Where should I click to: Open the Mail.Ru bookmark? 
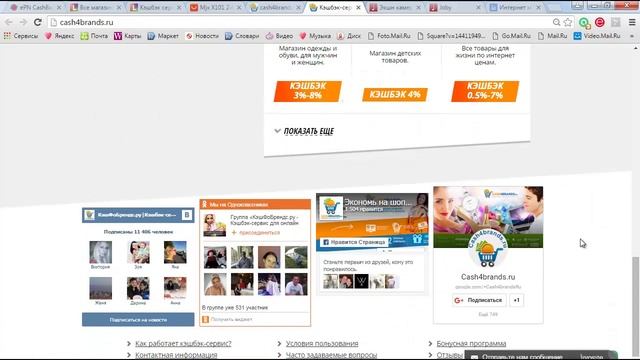[553, 36]
